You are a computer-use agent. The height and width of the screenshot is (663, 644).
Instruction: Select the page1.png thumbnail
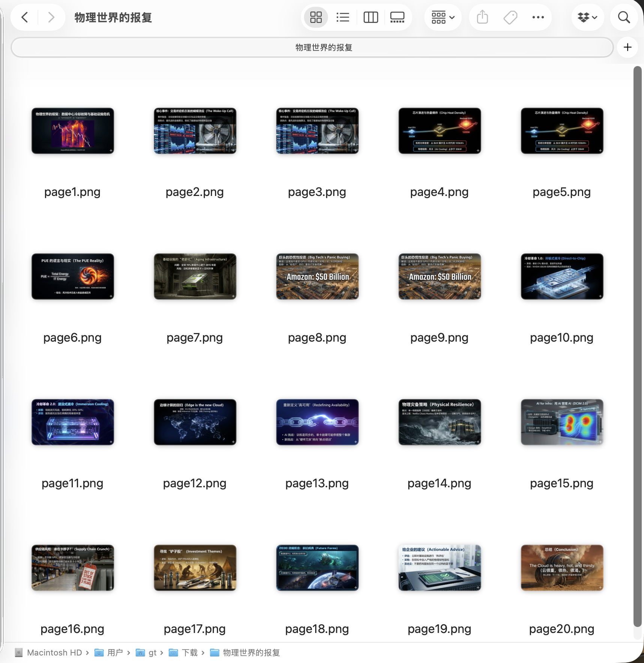click(x=73, y=131)
